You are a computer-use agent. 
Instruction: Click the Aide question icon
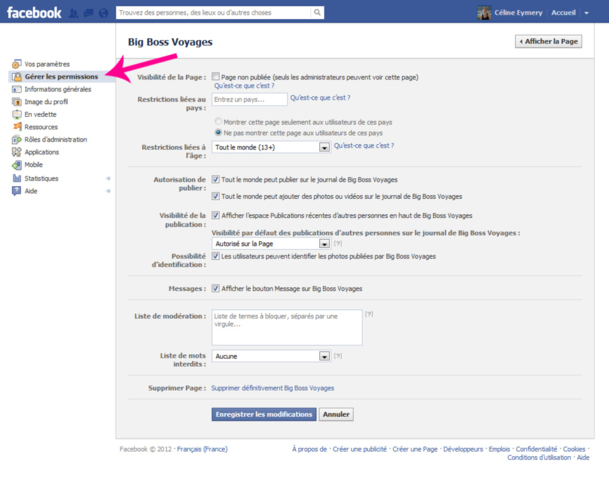(17, 191)
